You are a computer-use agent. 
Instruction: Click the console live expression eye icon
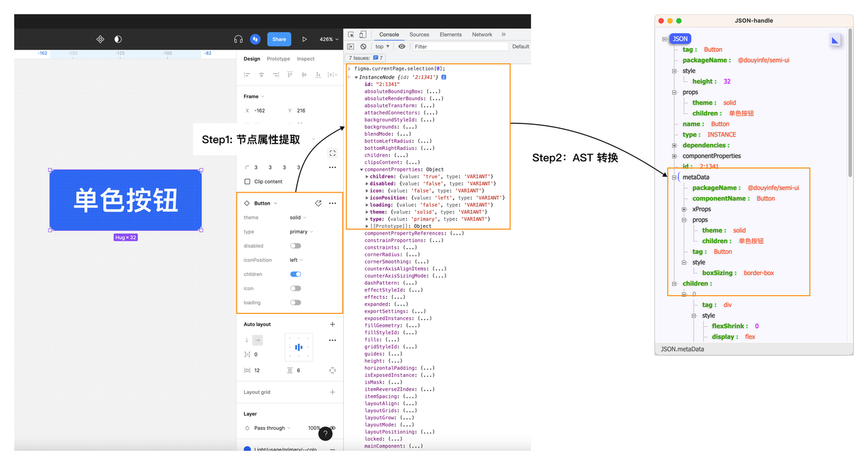click(x=401, y=47)
